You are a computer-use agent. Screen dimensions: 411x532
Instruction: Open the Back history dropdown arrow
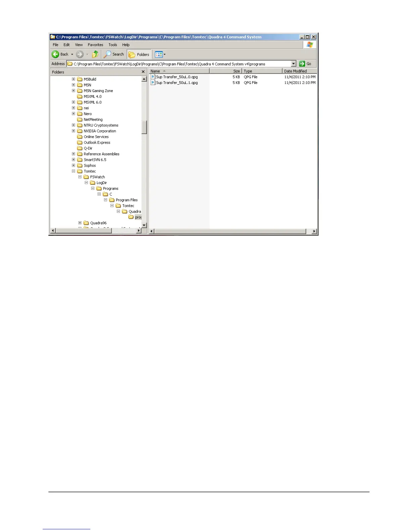(x=72, y=54)
